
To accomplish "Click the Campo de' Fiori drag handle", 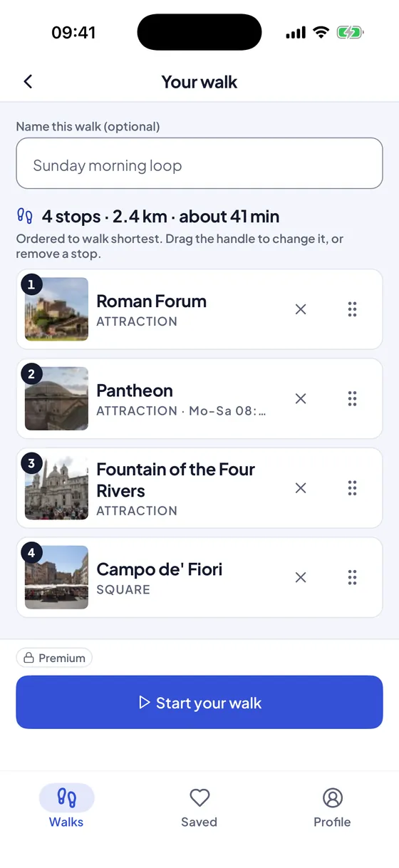I will point(352,577).
